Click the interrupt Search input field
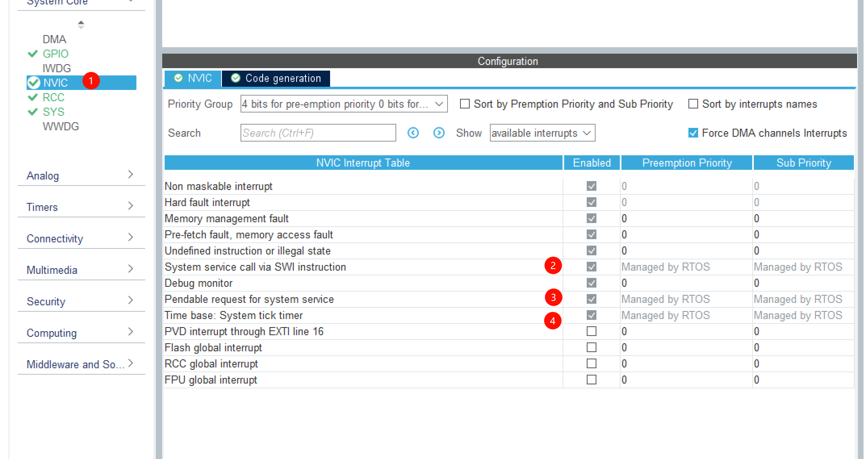Image resolution: width=868 pixels, height=459 pixels. (318, 133)
